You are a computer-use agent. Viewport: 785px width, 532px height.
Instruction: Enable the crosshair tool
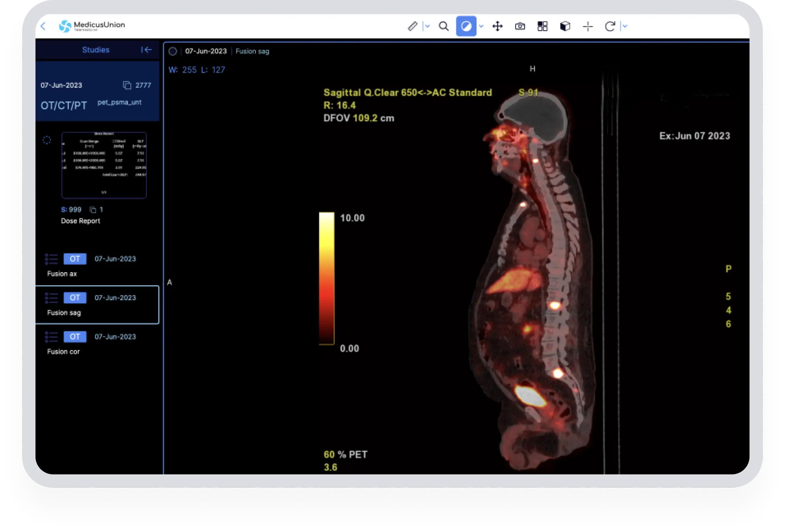pos(588,26)
